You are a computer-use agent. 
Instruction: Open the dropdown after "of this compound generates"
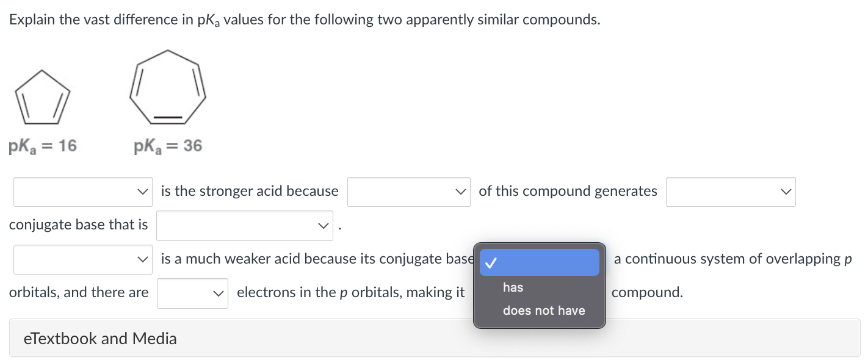[730, 192]
